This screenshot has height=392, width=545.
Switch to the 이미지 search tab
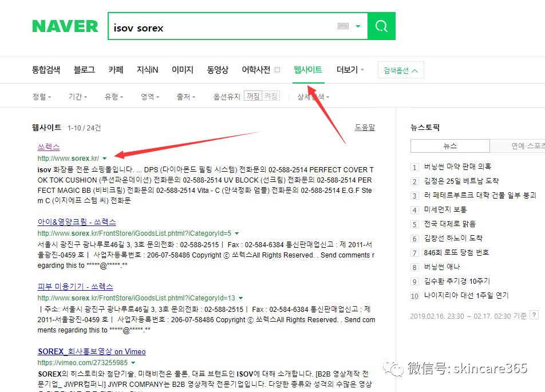coord(182,69)
